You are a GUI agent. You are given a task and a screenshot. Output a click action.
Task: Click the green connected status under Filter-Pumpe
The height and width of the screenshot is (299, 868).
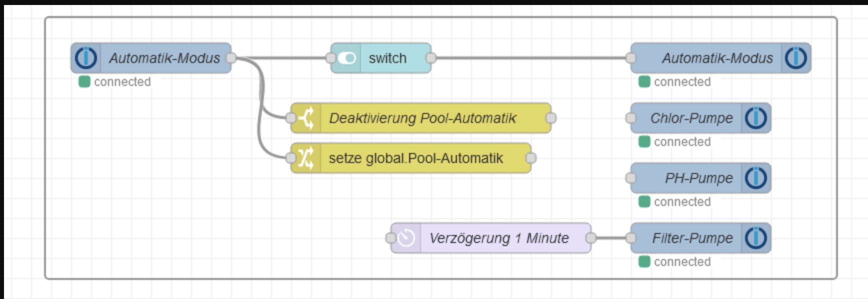tap(644, 261)
